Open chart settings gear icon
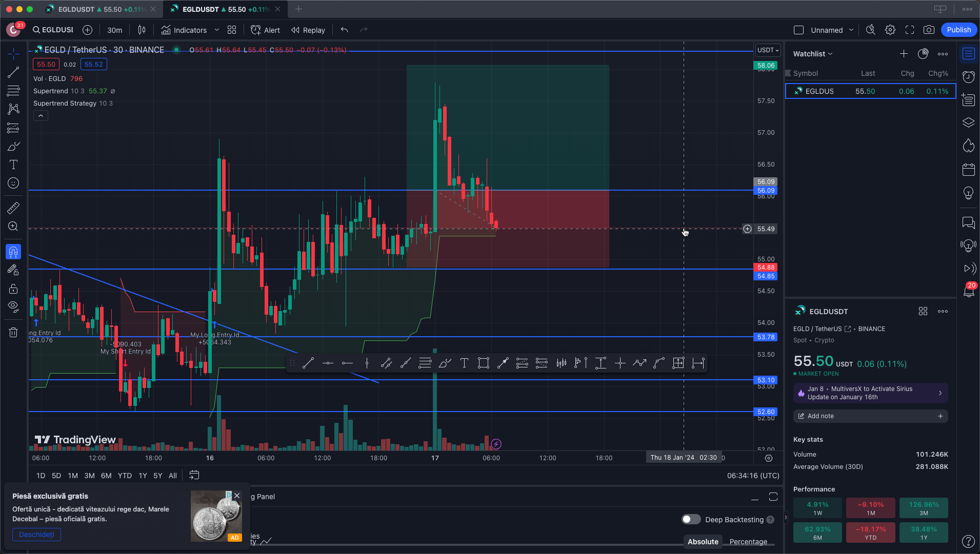This screenshot has width=980, height=554. pos(890,30)
